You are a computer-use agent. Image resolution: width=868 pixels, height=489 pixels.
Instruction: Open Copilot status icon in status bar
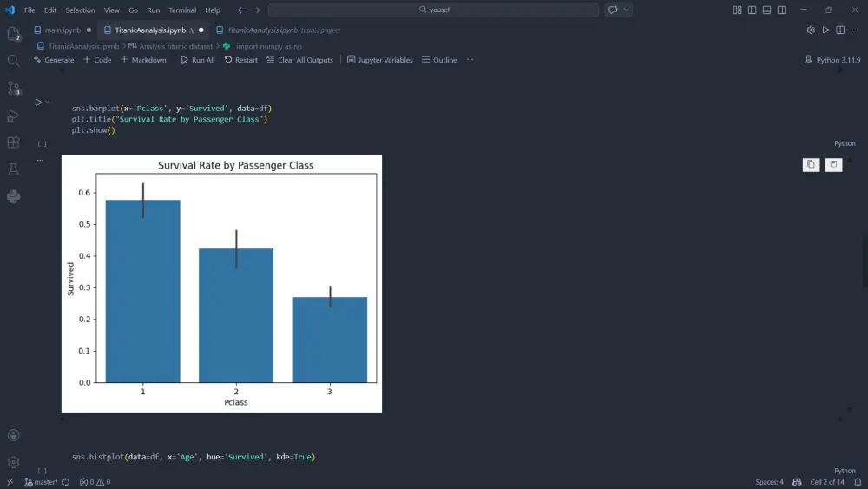click(x=797, y=482)
